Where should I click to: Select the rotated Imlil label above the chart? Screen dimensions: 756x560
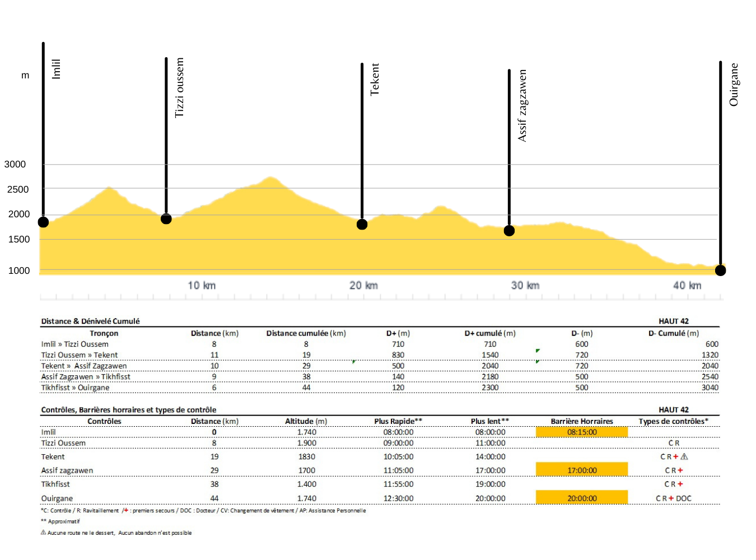point(56,69)
